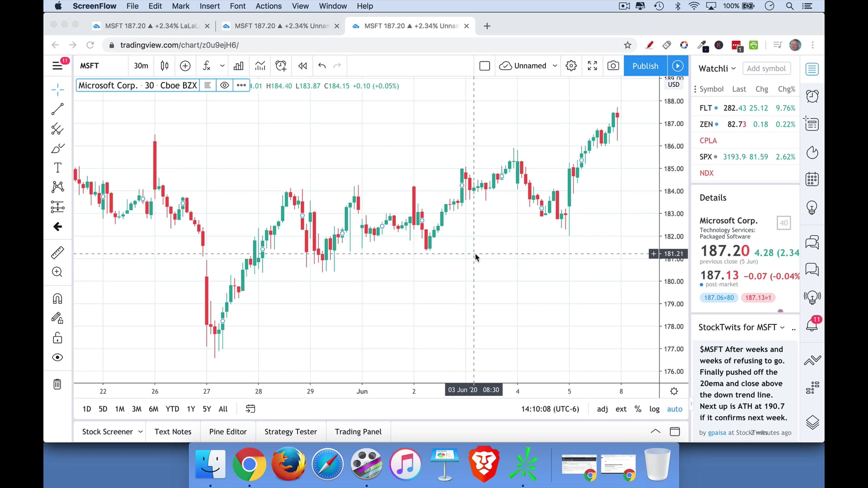Open the 30m interval dropdown
The width and height of the screenshot is (868, 488).
click(141, 66)
